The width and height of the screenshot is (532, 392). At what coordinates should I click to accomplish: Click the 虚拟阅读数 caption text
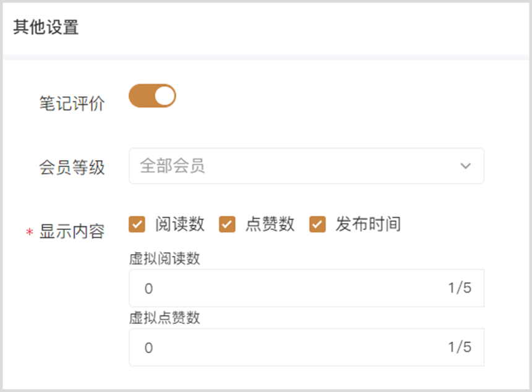coord(165,258)
